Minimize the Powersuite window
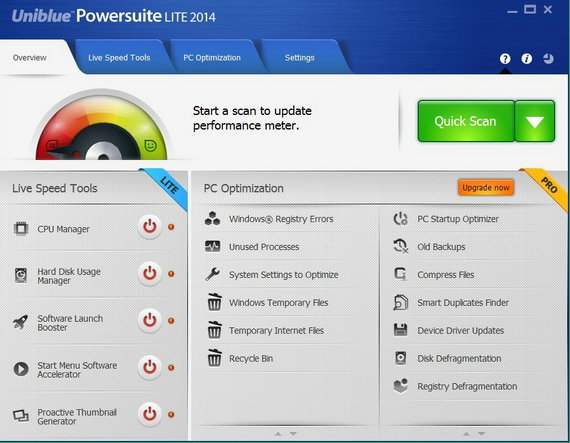This screenshot has width=570, height=443. 512,11
